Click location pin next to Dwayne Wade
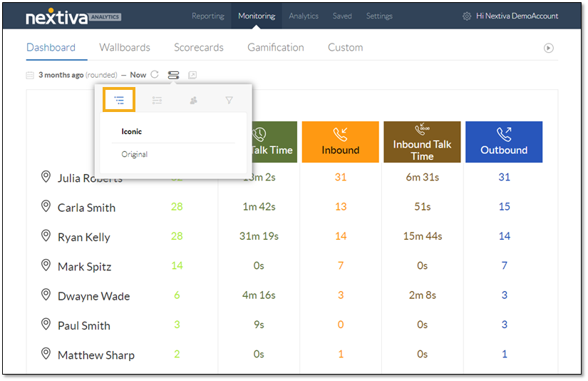This screenshot has height=381, width=588. [46, 295]
